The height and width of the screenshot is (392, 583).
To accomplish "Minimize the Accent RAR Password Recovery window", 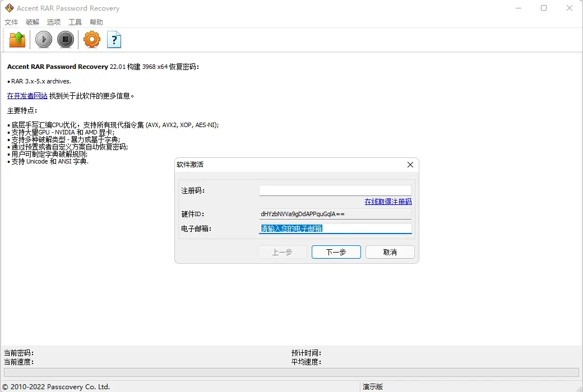I will coord(519,8).
